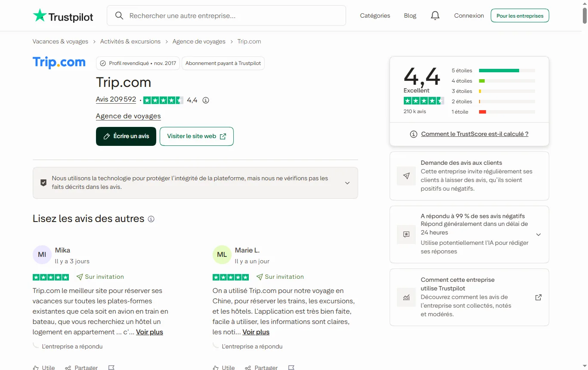Flag Marie L.'s review with the flag icon
588x370 pixels.
pos(291,367)
